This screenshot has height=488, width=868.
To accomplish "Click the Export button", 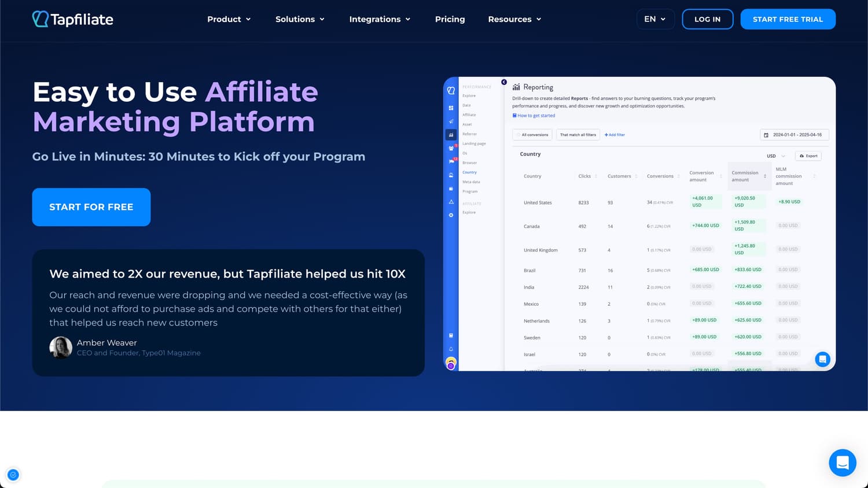I will [x=808, y=156].
